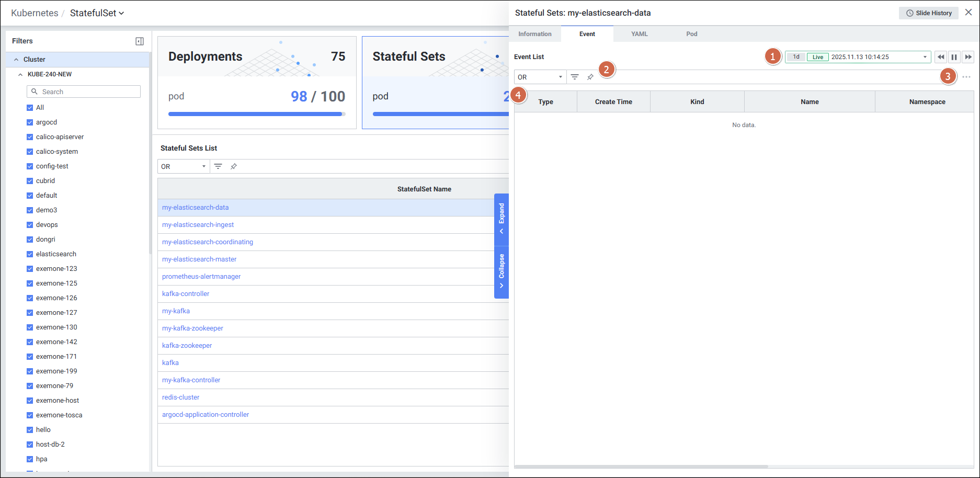Open the kafka-controller StatefulSet link
The height and width of the screenshot is (478, 980).
pyautogui.click(x=186, y=294)
